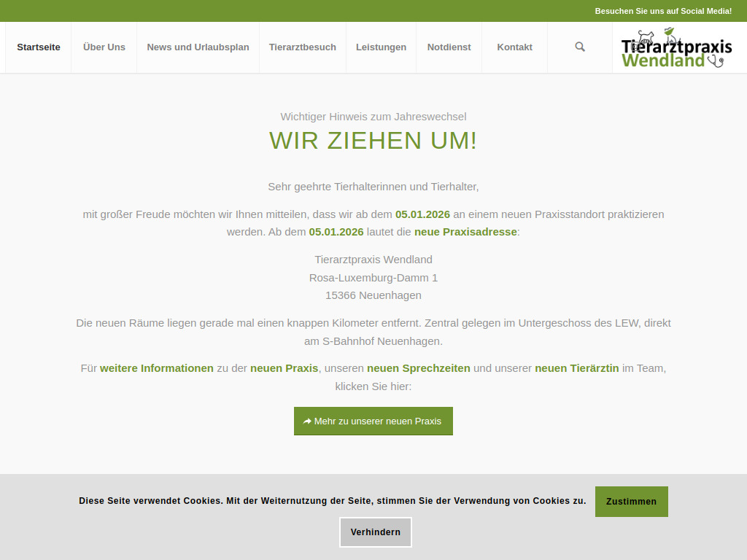Navigate to the Startseite menu item

(38, 47)
